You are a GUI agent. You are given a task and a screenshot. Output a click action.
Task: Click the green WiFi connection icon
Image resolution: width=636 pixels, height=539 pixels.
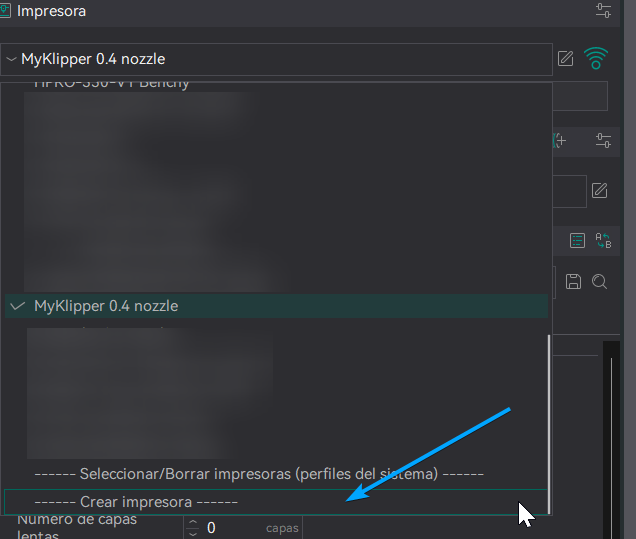(x=597, y=59)
